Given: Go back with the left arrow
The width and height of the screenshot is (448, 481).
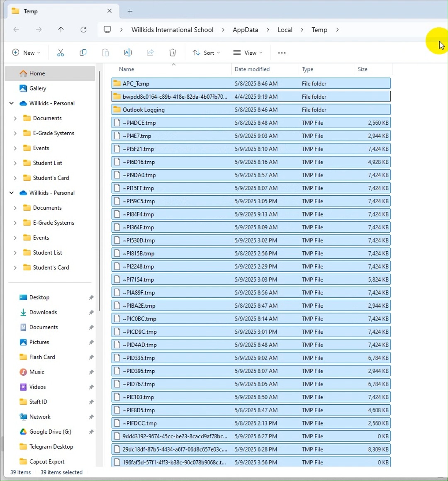Looking at the screenshot, I should click(x=16, y=30).
